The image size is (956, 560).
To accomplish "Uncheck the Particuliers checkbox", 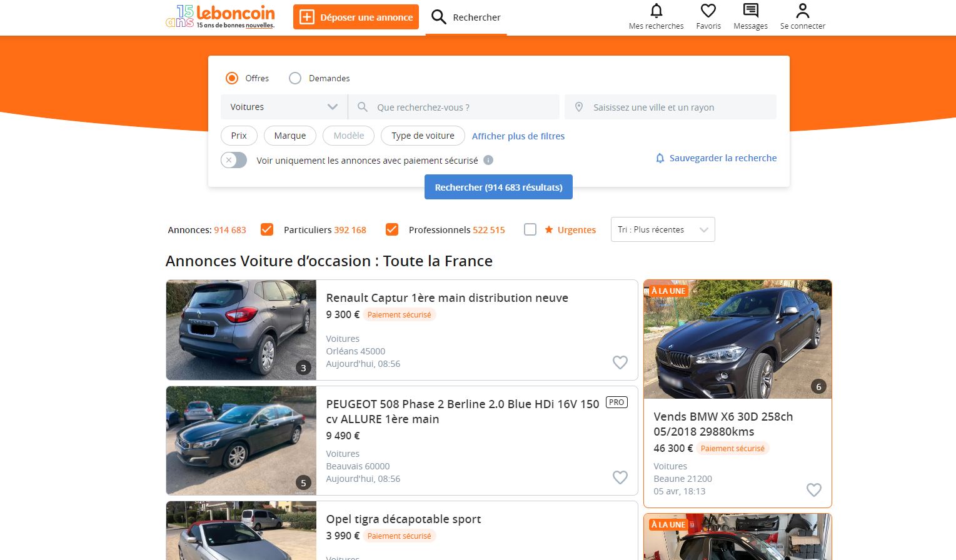I will [x=267, y=229].
